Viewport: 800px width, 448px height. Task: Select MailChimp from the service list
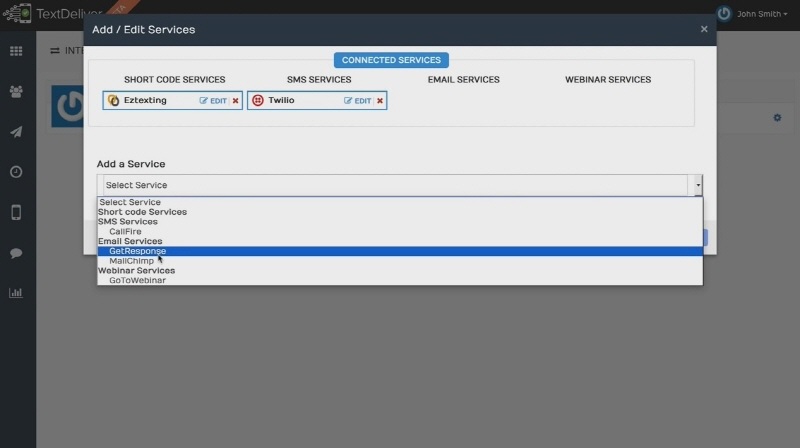(400, 261)
